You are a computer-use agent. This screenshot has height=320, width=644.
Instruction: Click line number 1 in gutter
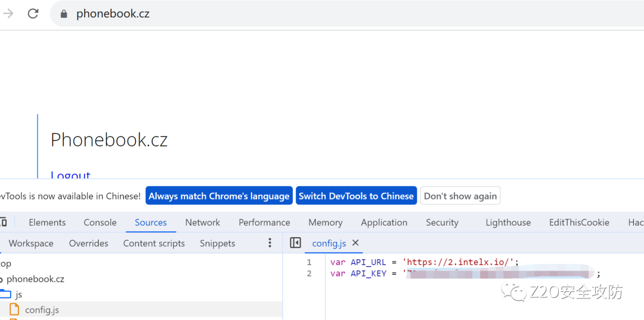pyautogui.click(x=309, y=262)
